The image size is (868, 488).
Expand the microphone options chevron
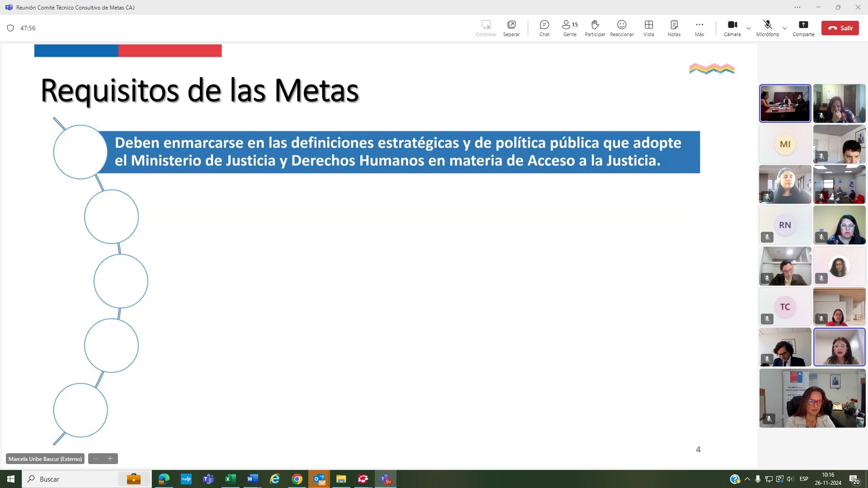[x=785, y=28]
